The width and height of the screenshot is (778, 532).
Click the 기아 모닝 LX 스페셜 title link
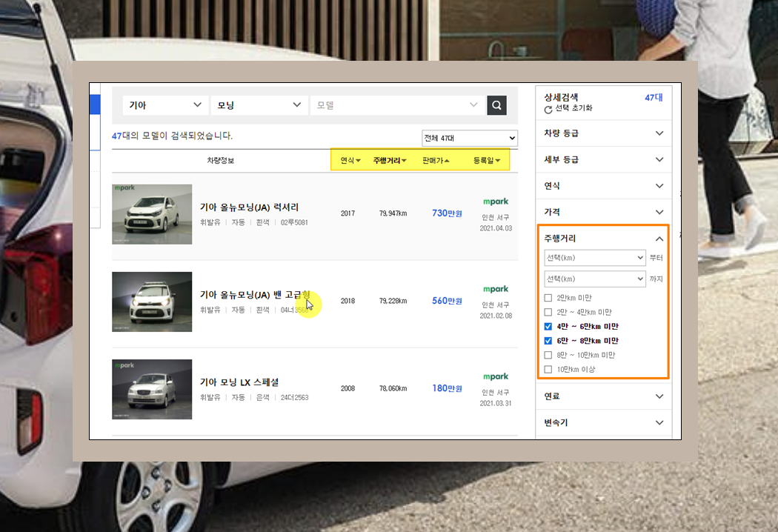pyautogui.click(x=239, y=382)
